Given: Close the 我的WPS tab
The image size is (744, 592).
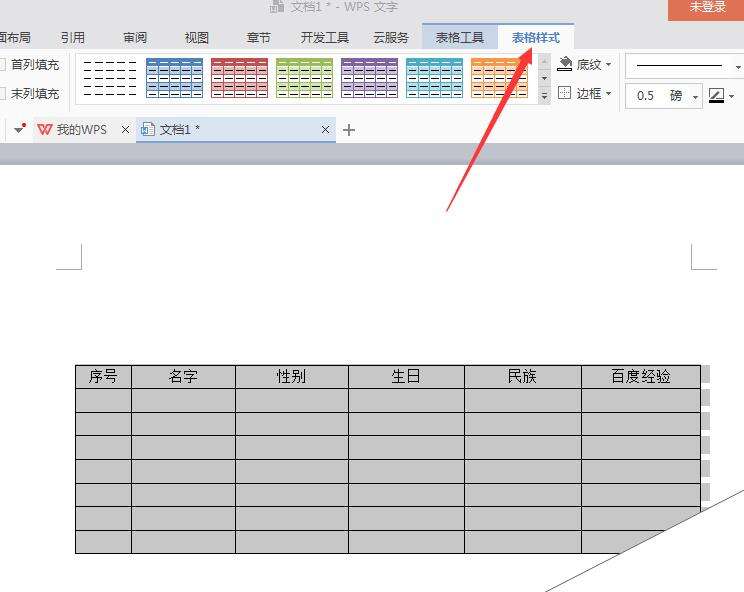Looking at the screenshot, I should point(125,130).
